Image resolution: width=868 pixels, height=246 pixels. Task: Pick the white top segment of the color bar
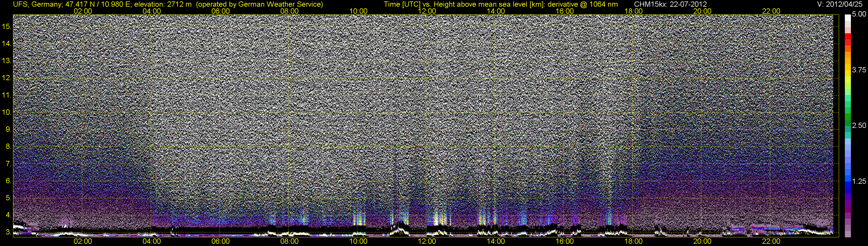click(x=847, y=18)
